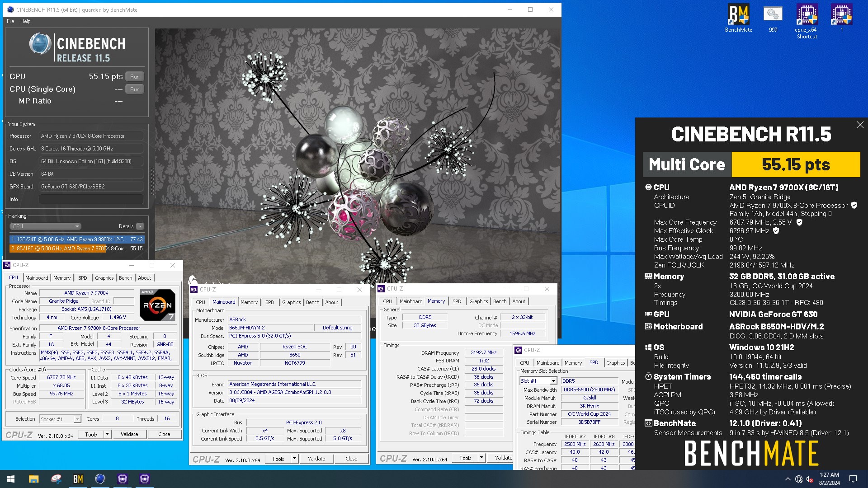Open desktop icon labeled 1

tap(841, 18)
